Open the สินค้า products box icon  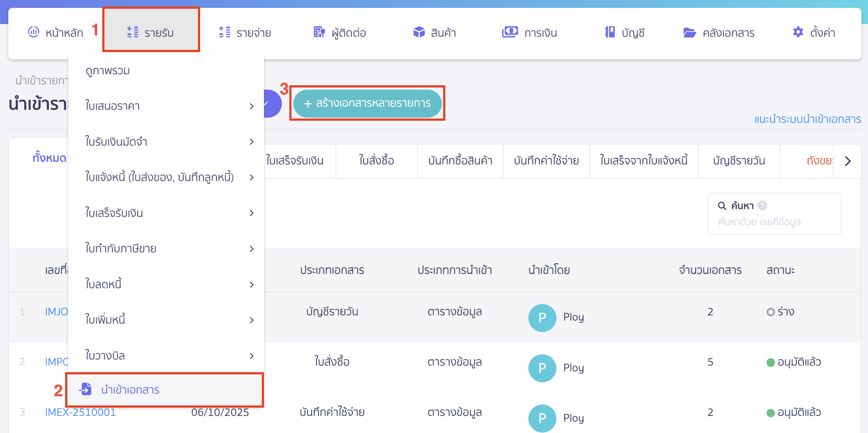click(419, 31)
